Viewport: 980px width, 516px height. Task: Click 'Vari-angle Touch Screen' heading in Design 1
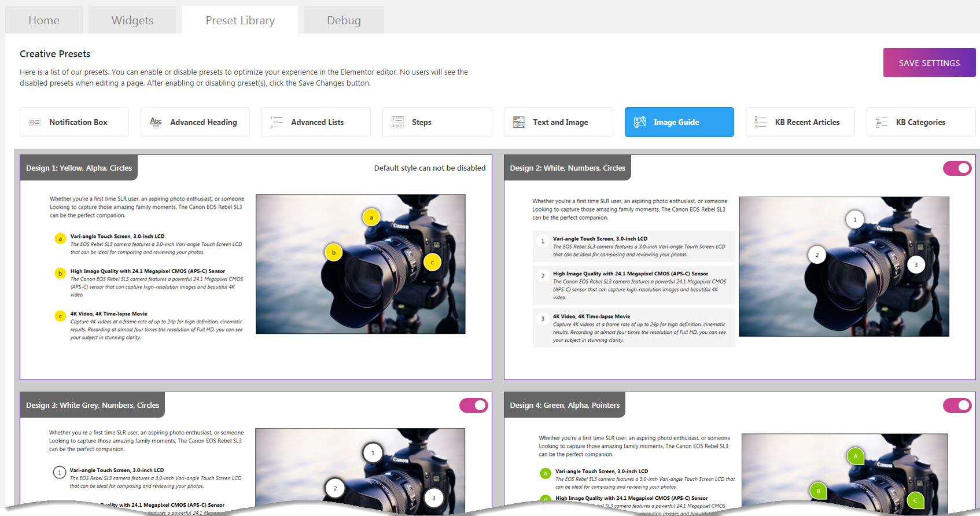pyautogui.click(x=117, y=237)
